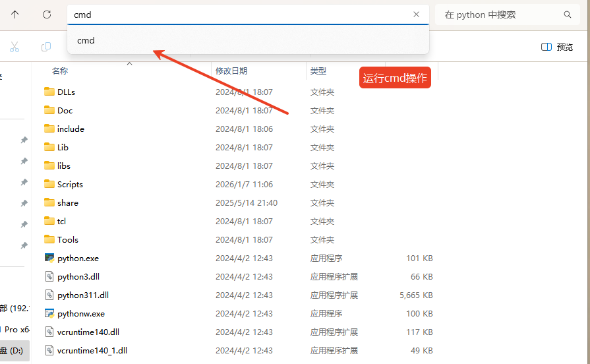Click the Lib folder name

click(x=63, y=147)
